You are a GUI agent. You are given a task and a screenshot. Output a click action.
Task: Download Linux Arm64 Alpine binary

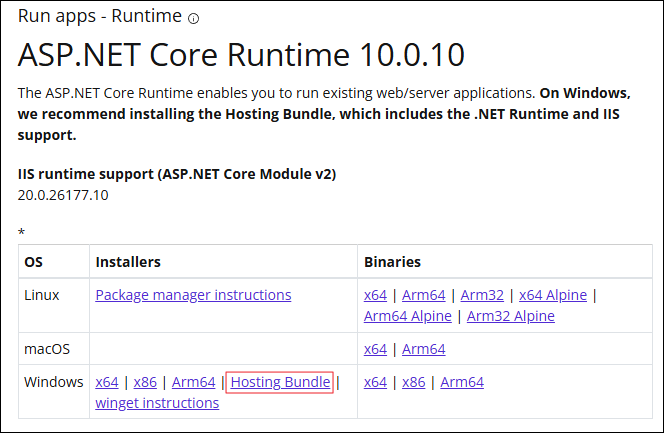pos(408,316)
